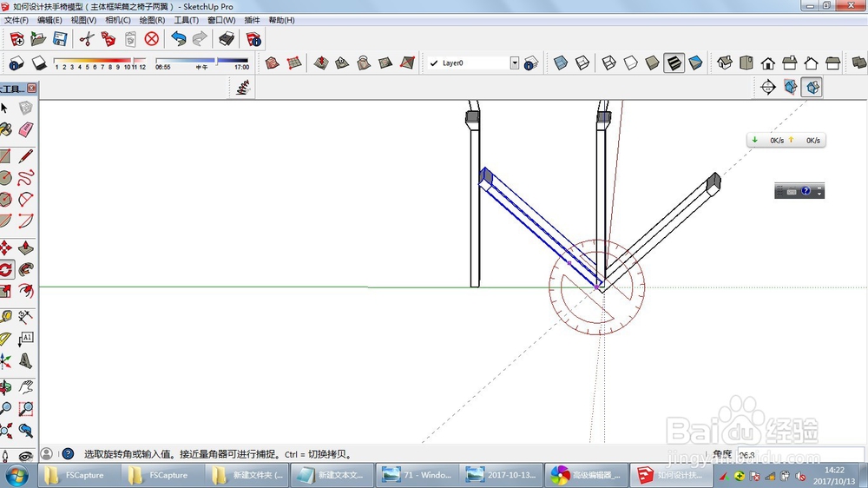Click the sandbox Smoove tool

click(x=320, y=63)
